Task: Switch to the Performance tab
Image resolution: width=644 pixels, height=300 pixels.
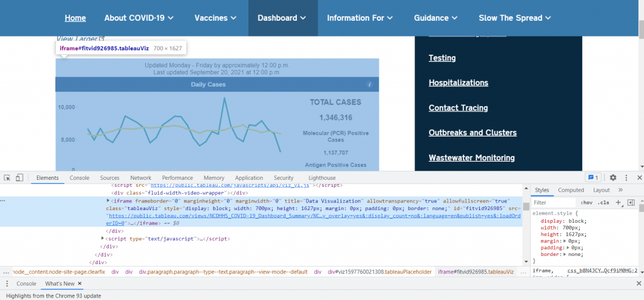Action: (177, 178)
